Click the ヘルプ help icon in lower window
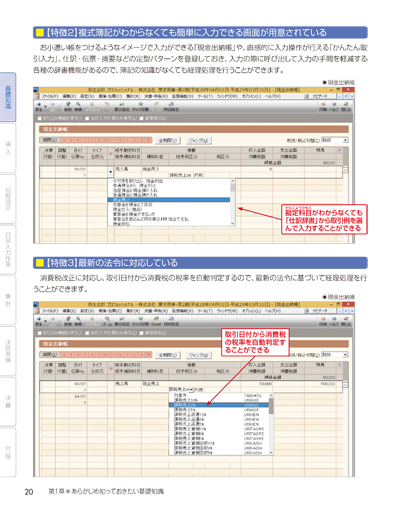Screen dimensions: 400x510 [x=334, y=321]
